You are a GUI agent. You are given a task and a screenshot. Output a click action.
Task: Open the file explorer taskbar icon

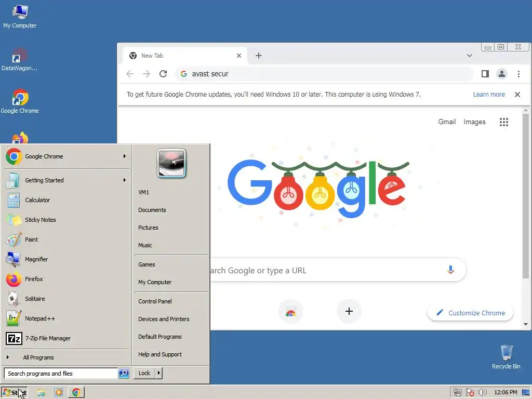(x=41, y=393)
